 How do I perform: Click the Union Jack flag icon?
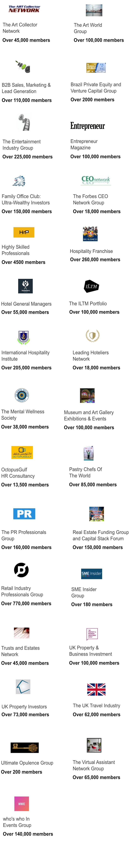96,689
